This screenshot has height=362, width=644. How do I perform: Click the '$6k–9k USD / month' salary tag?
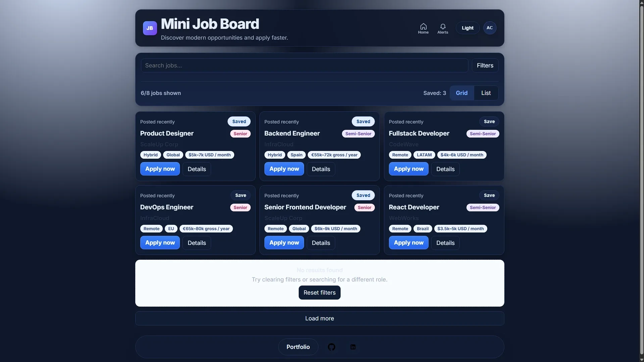[336, 228]
